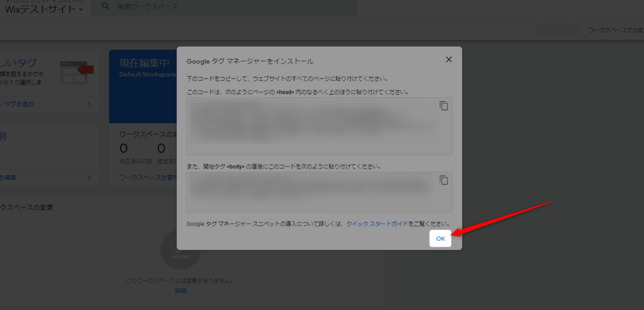The image size is (644, 310).
Task: Click the ワークスペースでの変更 header text
Action: tap(616, 30)
